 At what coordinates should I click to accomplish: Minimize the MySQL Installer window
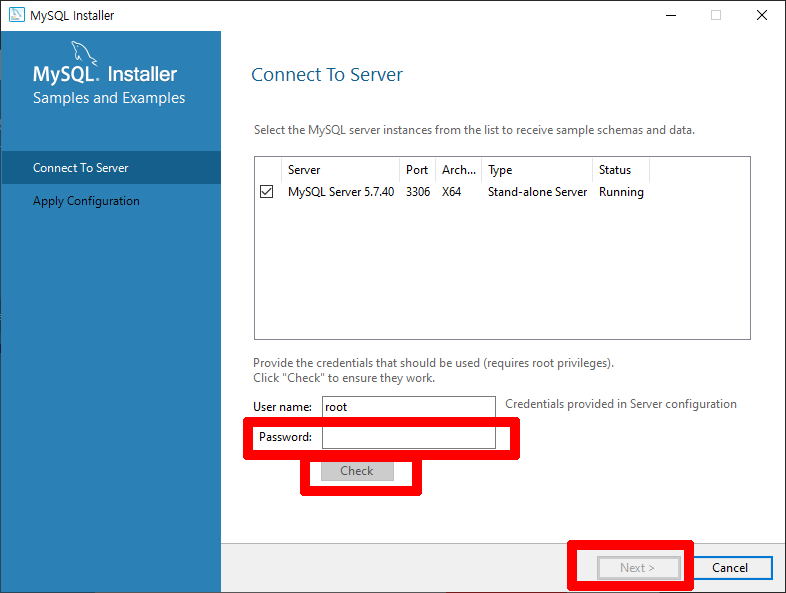[x=671, y=15]
